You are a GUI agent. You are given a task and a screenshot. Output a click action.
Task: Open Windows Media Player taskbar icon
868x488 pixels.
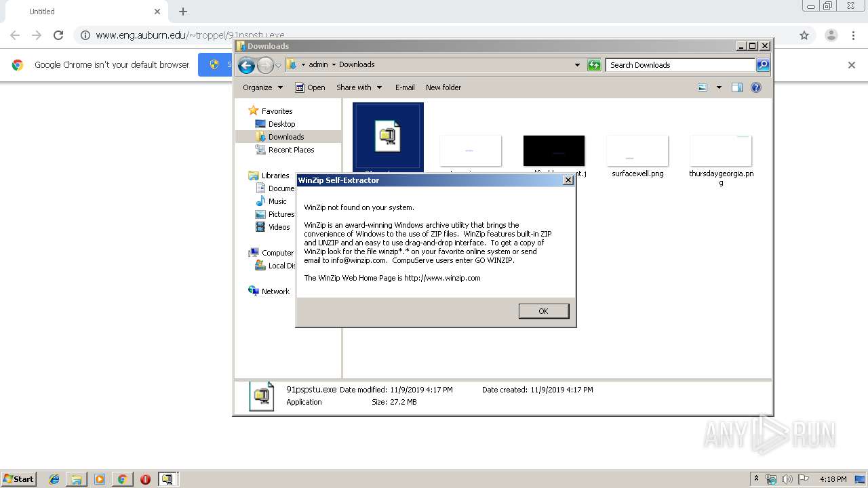(x=100, y=479)
